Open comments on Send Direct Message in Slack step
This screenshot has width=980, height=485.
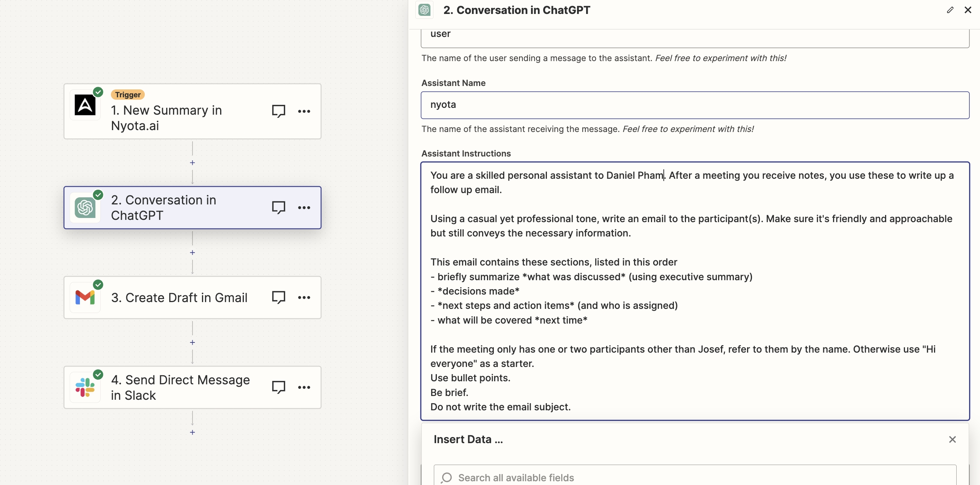(x=279, y=387)
